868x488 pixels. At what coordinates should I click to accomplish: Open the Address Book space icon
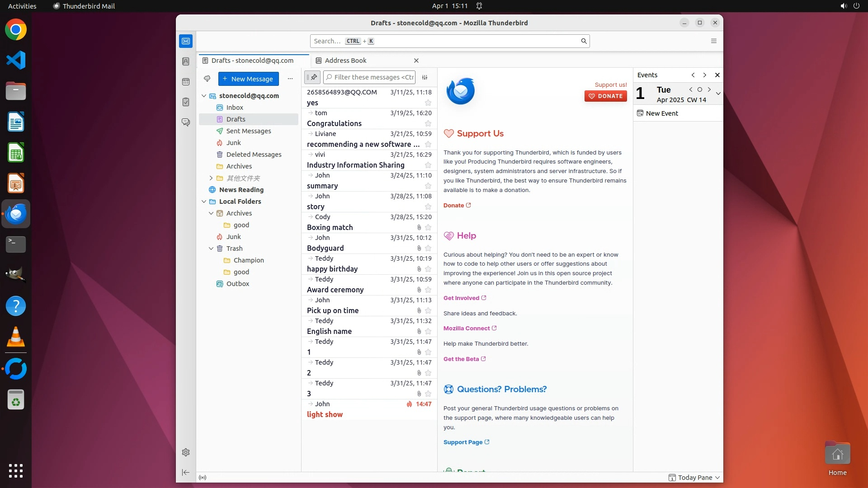click(x=186, y=61)
